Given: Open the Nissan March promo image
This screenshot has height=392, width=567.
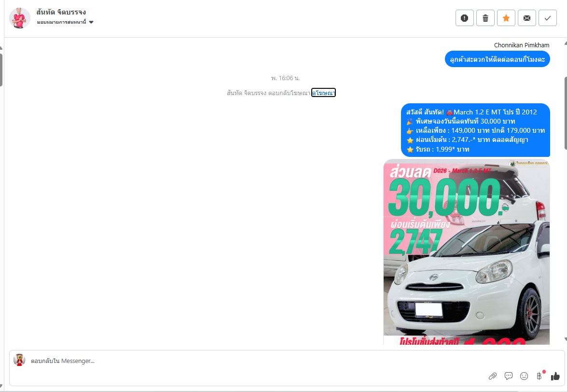Looking at the screenshot, I should click(x=467, y=252).
